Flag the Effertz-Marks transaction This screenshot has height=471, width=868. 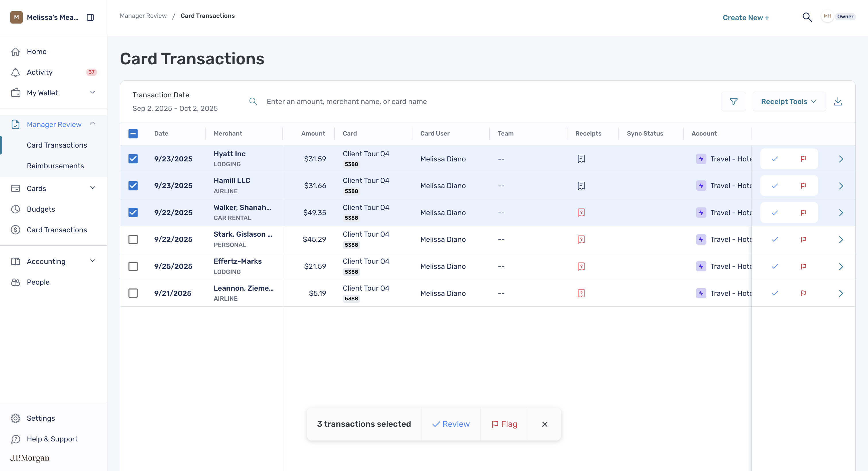803,266
